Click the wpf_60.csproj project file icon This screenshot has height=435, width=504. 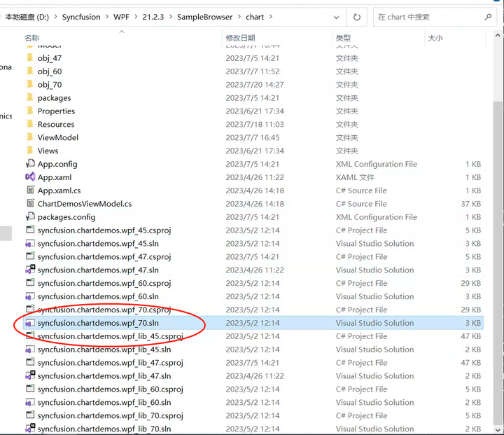pyautogui.click(x=30, y=282)
